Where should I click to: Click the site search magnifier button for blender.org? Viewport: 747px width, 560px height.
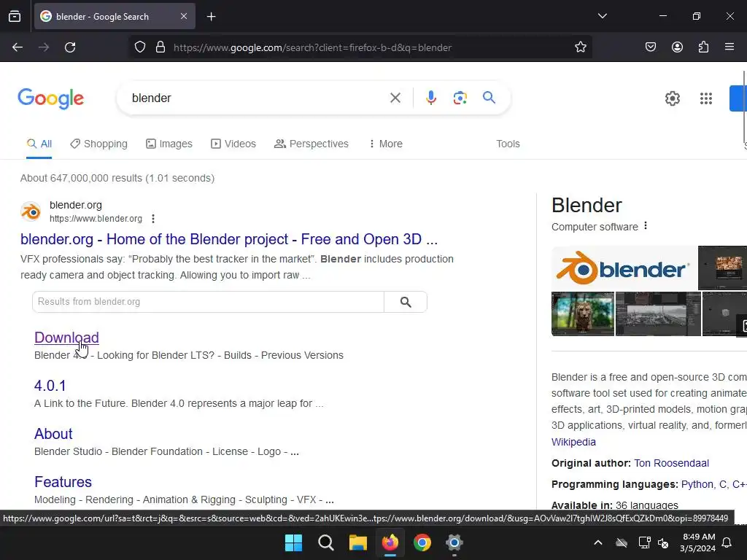coord(406,302)
